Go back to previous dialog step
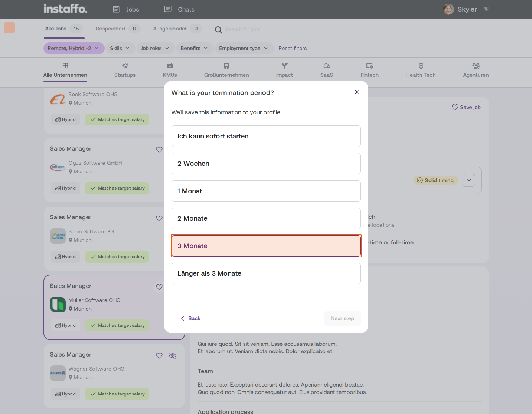The image size is (532, 414). point(190,318)
